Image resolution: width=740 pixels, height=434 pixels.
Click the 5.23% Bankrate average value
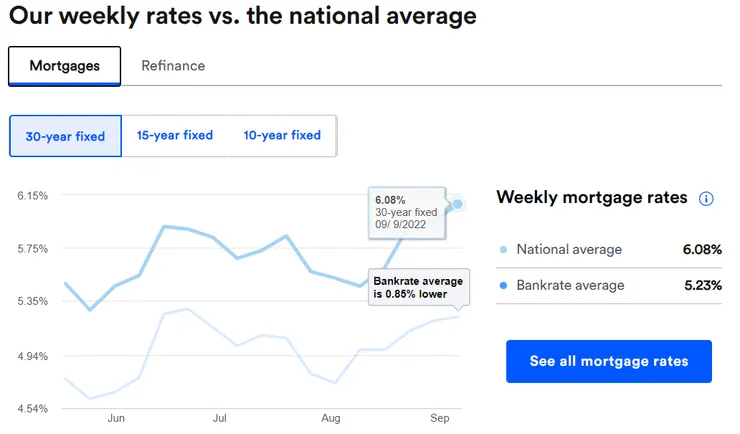coord(701,286)
